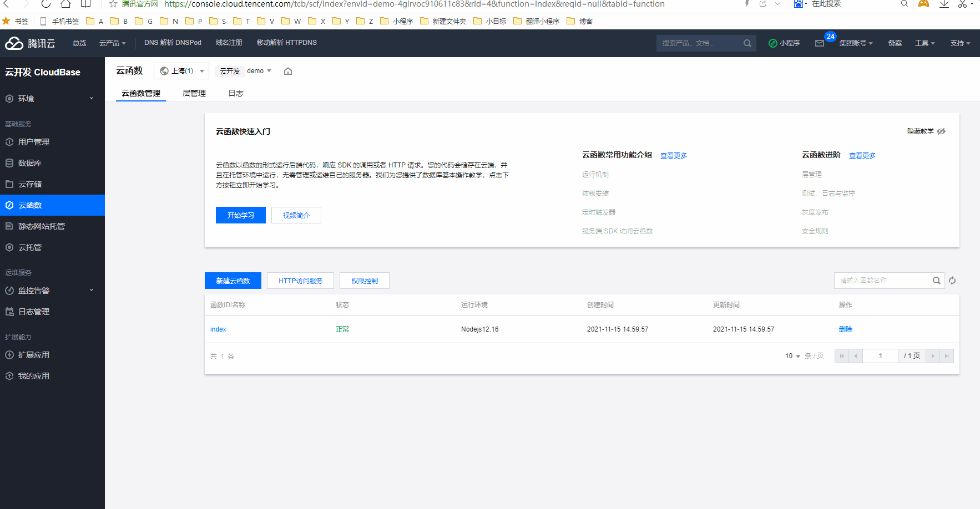Open the 工具 dropdown menu
Image resolution: width=980 pixels, height=509 pixels.
[x=925, y=43]
